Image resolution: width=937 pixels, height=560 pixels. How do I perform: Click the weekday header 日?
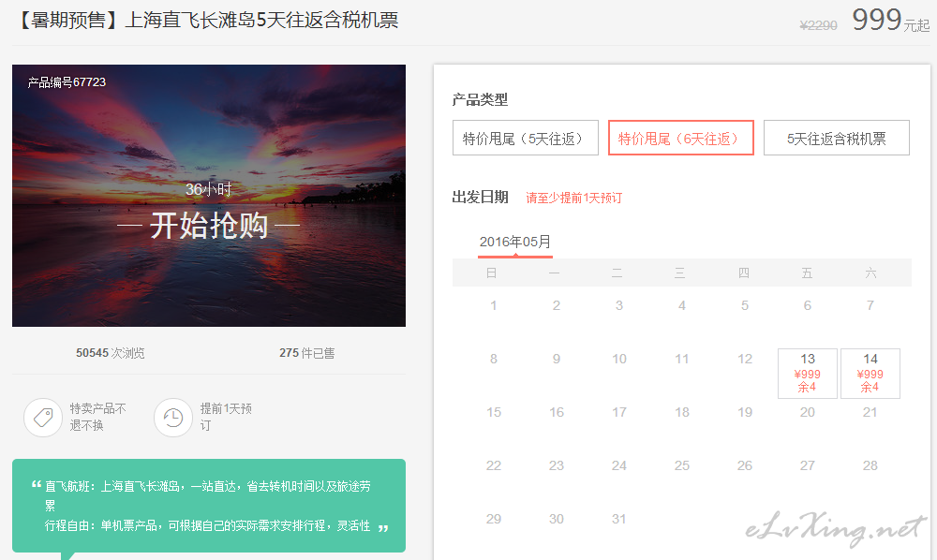click(491, 273)
